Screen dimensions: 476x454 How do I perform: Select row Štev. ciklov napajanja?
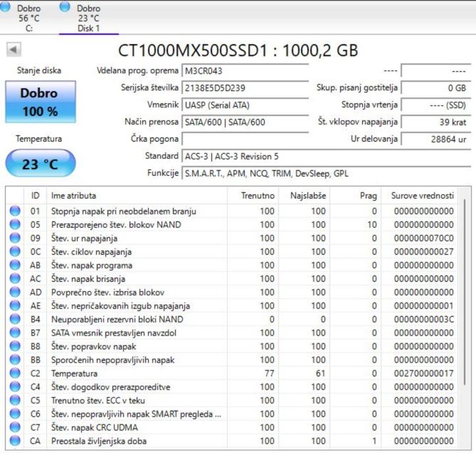click(x=232, y=251)
